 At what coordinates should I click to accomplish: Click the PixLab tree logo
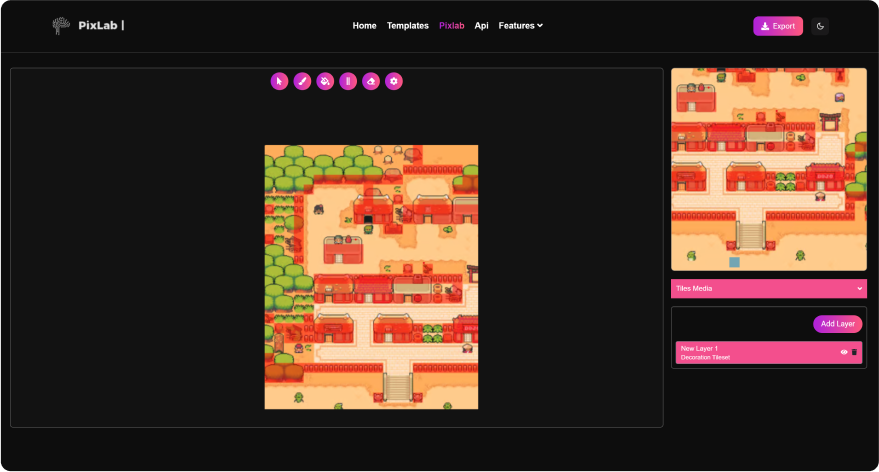(62, 26)
